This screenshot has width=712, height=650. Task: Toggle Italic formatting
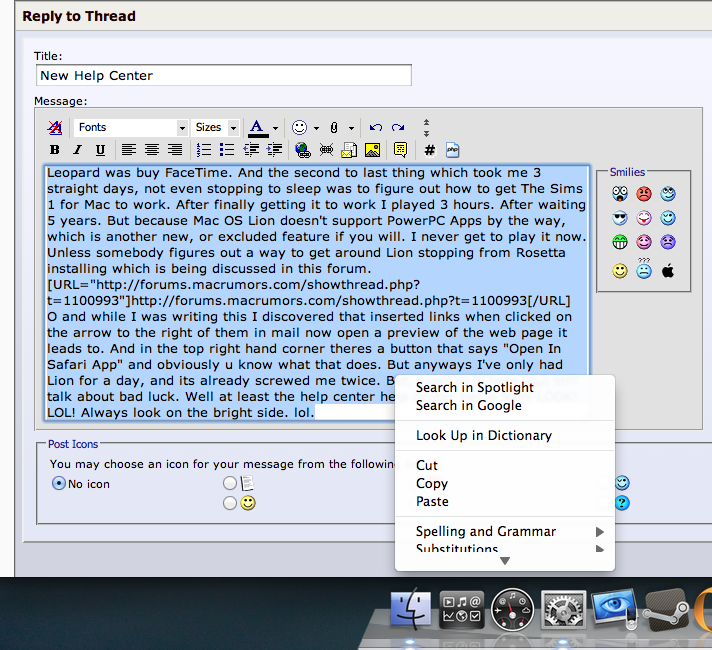pyautogui.click(x=78, y=150)
